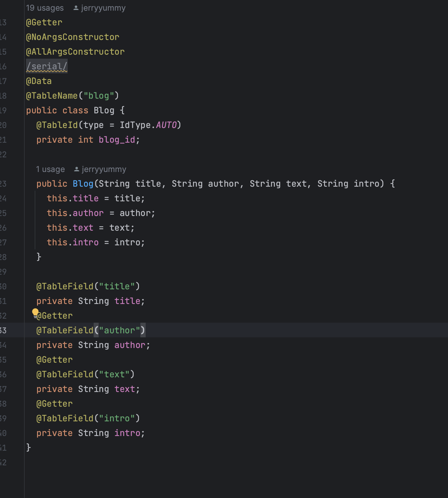Click the jerryyummy author label above the class annotations
The height and width of the screenshot is (498, 448).
click(x=103, y=8)
